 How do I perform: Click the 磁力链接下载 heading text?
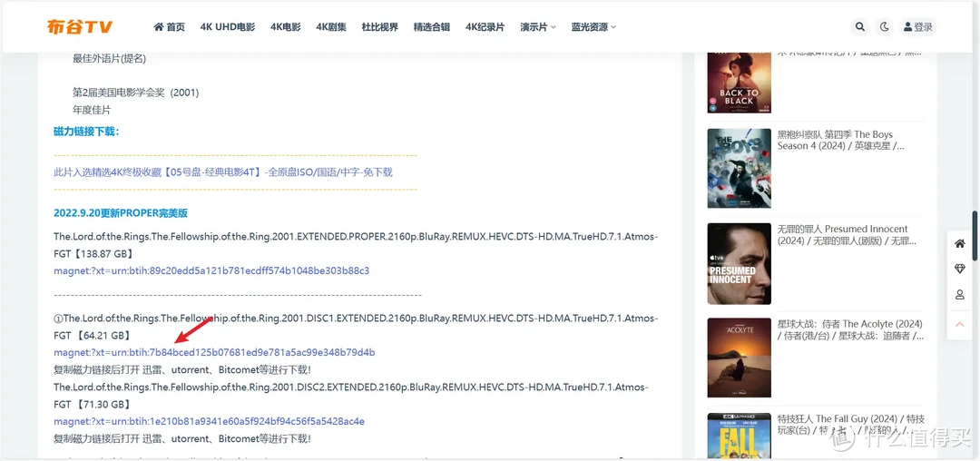click(x=86, y=132)
